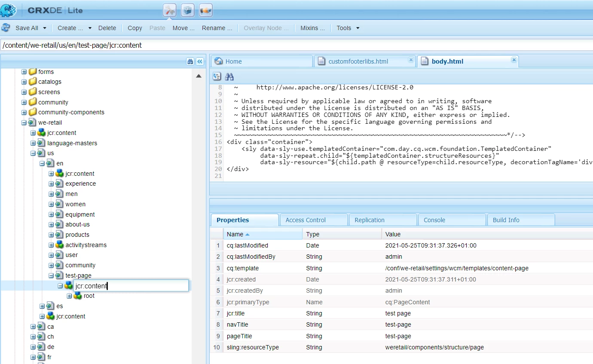The image size is (593, 364).
Task: Click the Save All button
Action: point(27,28)
